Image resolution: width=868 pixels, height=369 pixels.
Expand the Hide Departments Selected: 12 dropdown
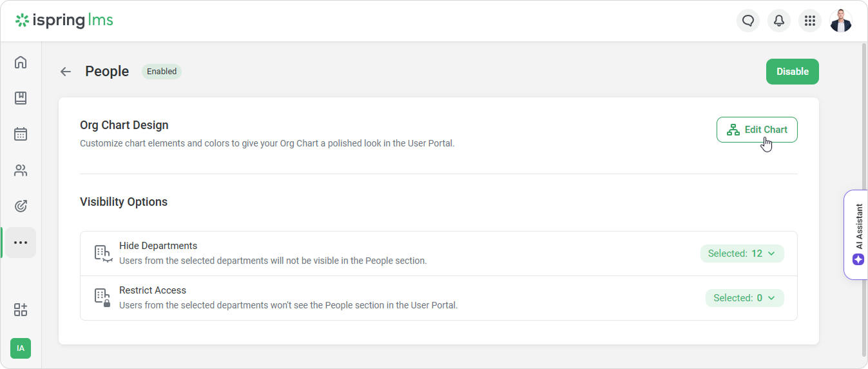742,254
